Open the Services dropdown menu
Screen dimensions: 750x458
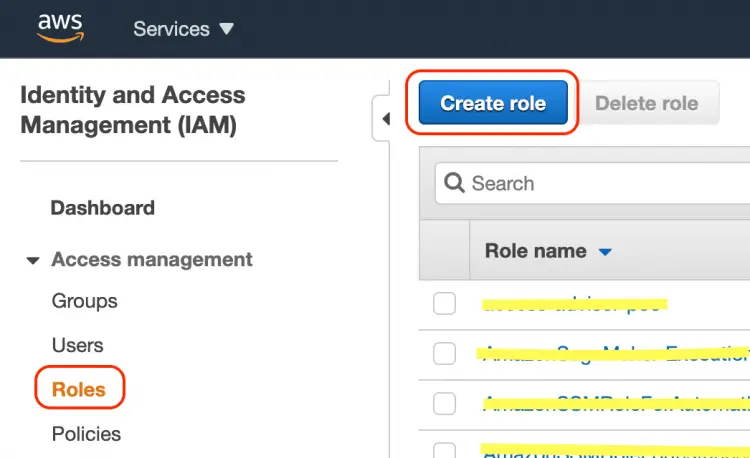click(184, 29)
